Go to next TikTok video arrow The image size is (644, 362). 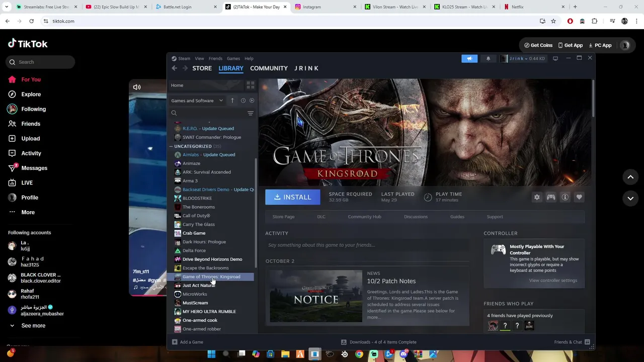[630, 198]
